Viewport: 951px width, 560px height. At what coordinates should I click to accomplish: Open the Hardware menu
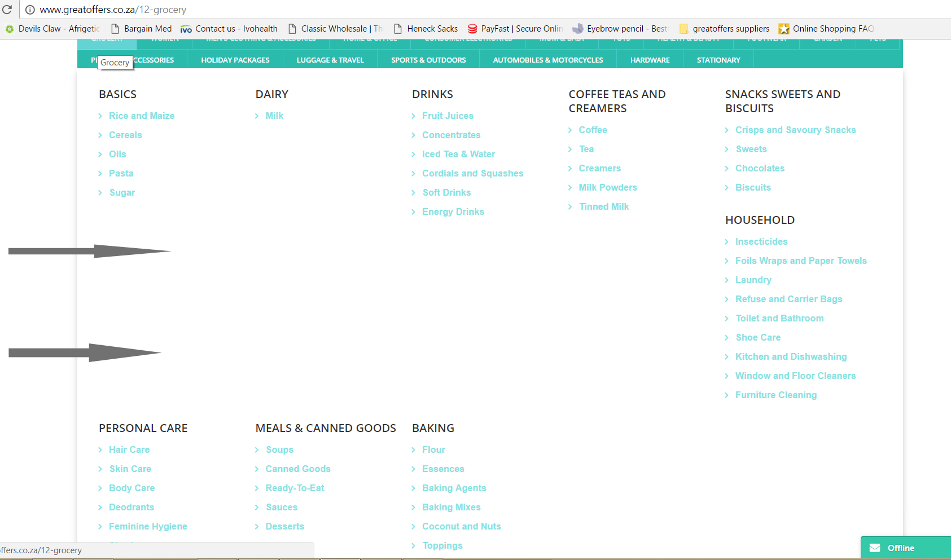[650, 60]
